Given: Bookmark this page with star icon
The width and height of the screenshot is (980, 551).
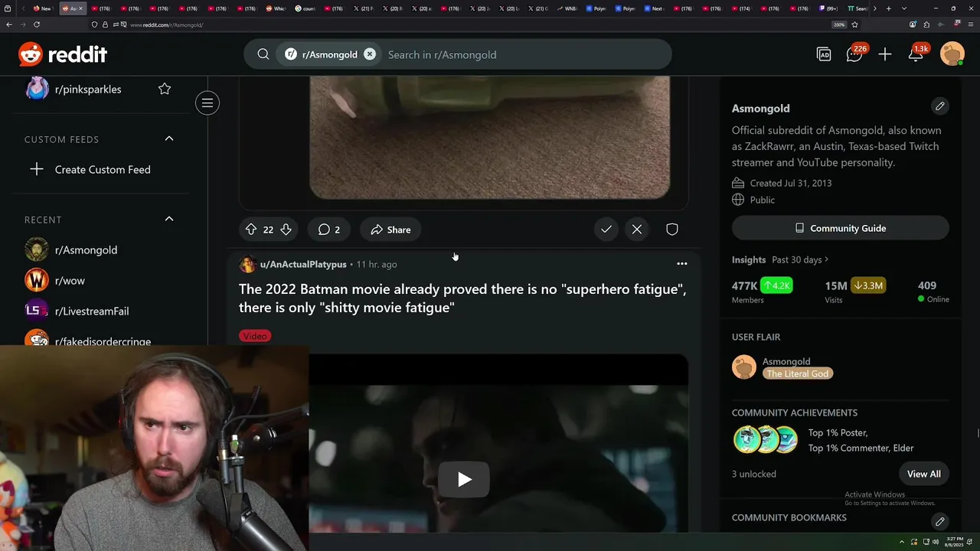Looking at the screenshot, I should coord(855,24).
